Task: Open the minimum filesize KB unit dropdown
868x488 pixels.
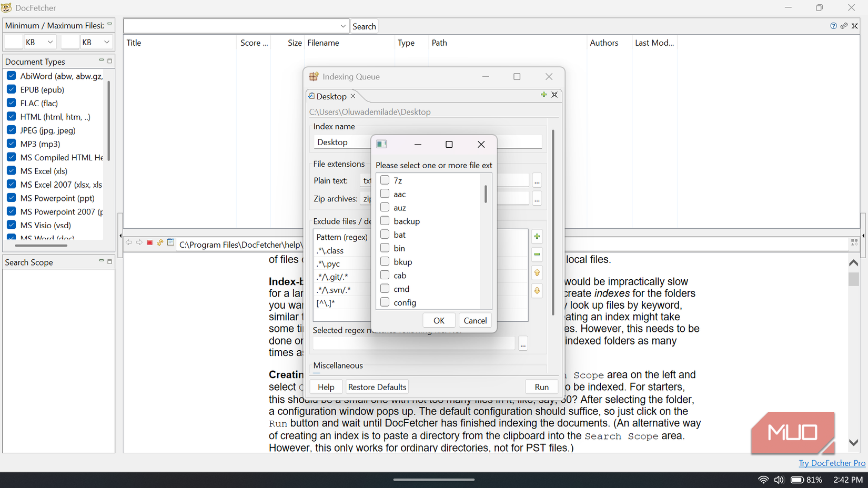Action: [x=40, y=42]
